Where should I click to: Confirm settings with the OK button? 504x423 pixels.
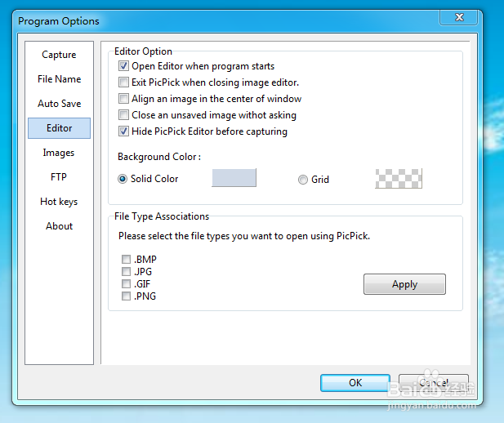pos(355,383)
